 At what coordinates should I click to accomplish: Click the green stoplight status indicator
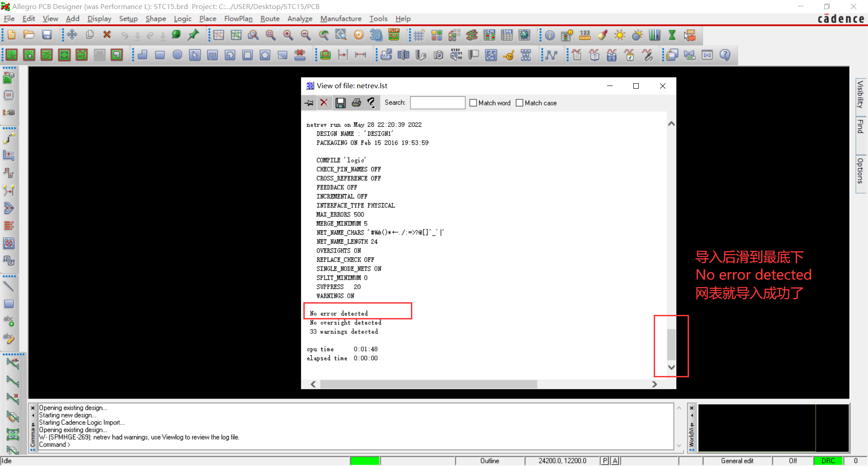pos(364,461)
